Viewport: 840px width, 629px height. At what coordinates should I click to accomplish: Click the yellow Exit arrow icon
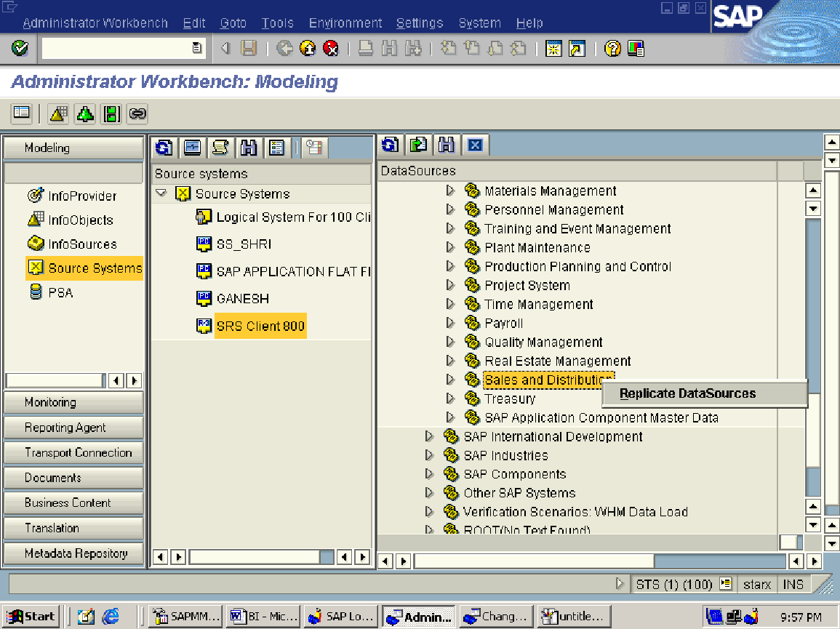coord(308,49)
